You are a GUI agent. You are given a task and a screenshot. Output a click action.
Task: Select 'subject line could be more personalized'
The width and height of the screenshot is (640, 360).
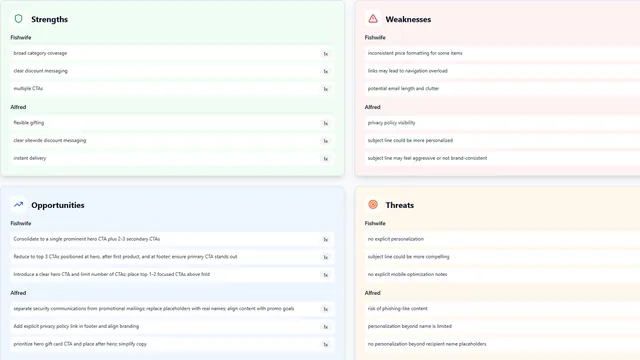[x=410, y=140]
